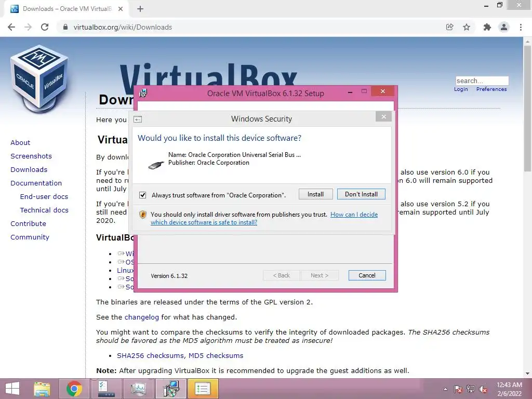
Task: Open the Preferences link
Action: [491, 89]
